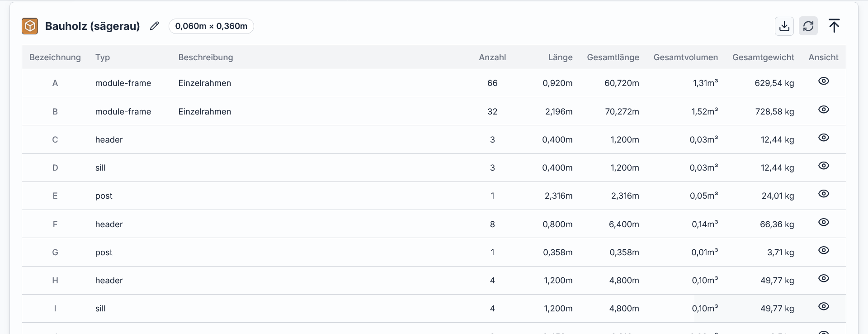Image resolution: width=868 pixels, height=334 pixels.
Task: Toggle eye icon for row D sill
Action: 824,166
